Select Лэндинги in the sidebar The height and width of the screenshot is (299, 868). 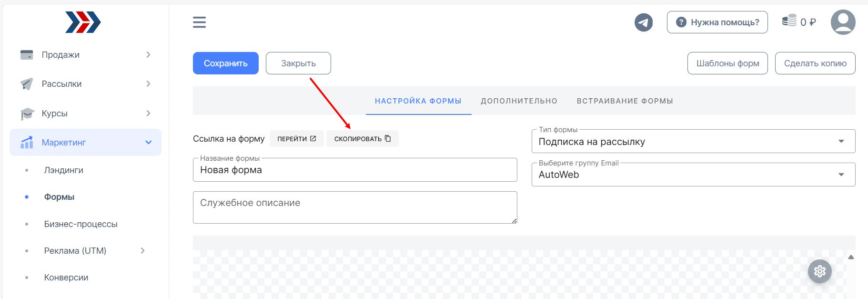[64, 170]
